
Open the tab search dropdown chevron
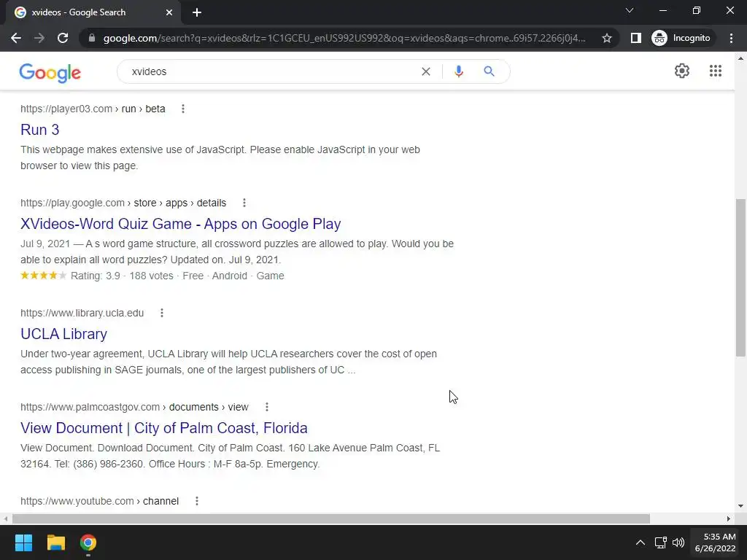pyautogui.click(x=630, y=10)
